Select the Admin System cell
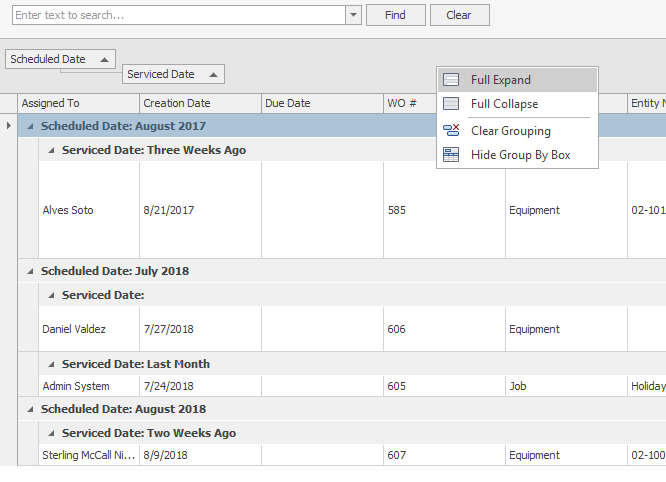Viewport: 666px width, 482px height. 89,386
